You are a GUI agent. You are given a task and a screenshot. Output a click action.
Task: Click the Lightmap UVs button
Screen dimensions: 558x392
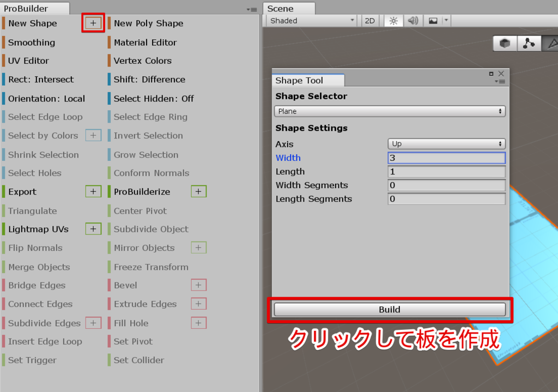pos(39,229)
